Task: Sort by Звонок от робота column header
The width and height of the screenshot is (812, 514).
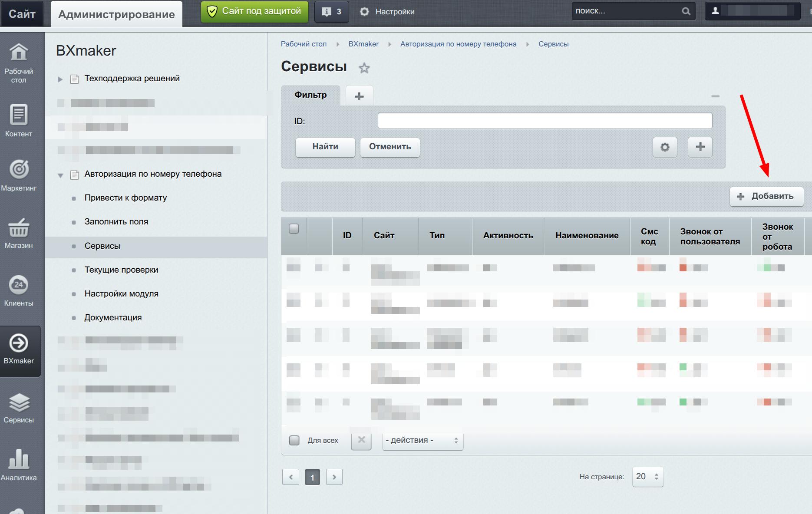Action: (x=778, y=237)
